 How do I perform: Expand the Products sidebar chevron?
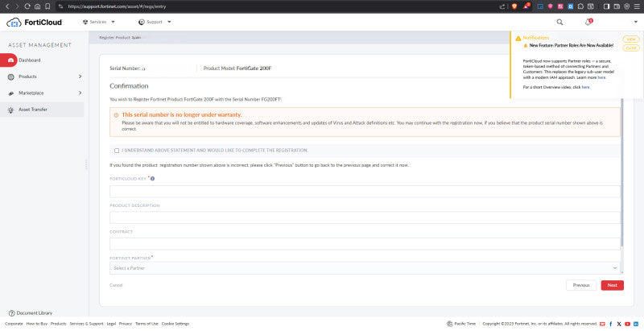tap(80, 77)
